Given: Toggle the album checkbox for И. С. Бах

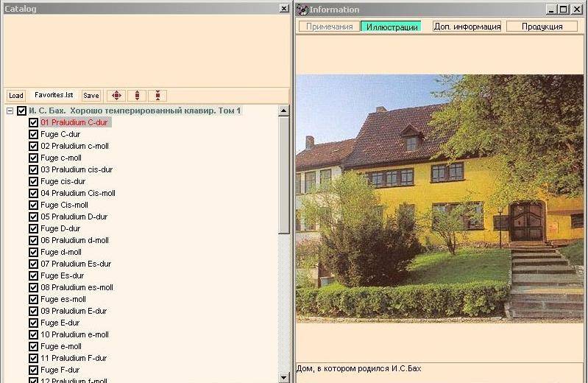Looking at the screenshot, I should (x=22, y=110).
